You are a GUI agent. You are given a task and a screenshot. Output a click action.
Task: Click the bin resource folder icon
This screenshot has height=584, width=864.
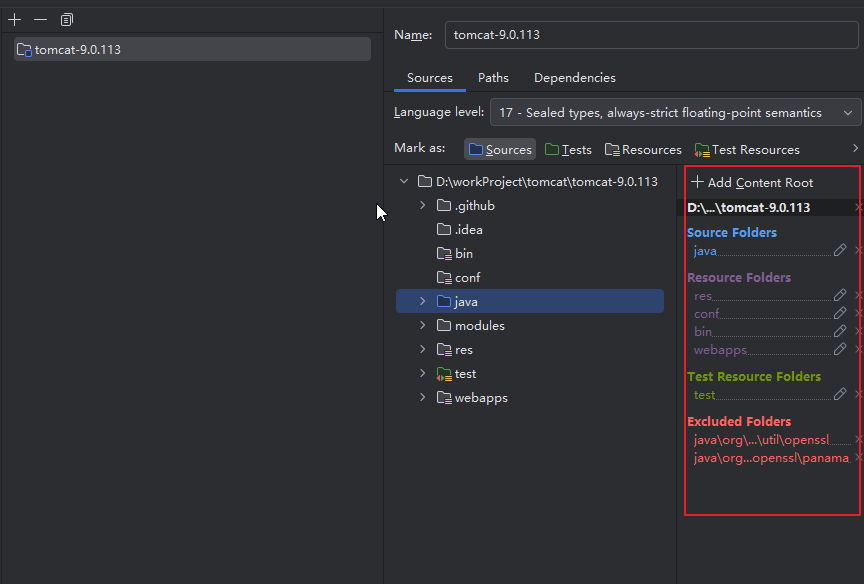[444, 253]
